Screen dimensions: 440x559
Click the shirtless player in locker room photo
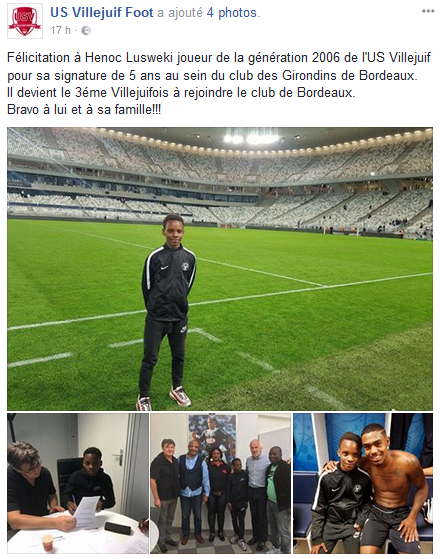392,488
